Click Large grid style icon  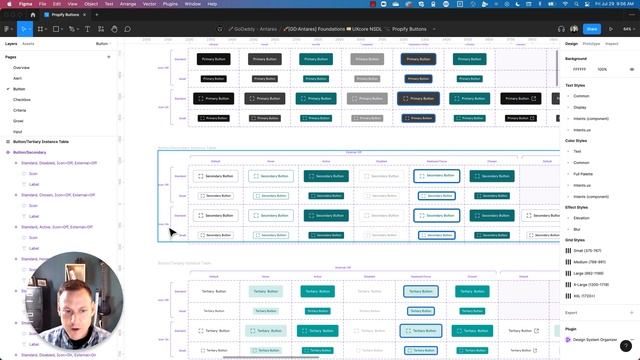(x=568, y=273)
